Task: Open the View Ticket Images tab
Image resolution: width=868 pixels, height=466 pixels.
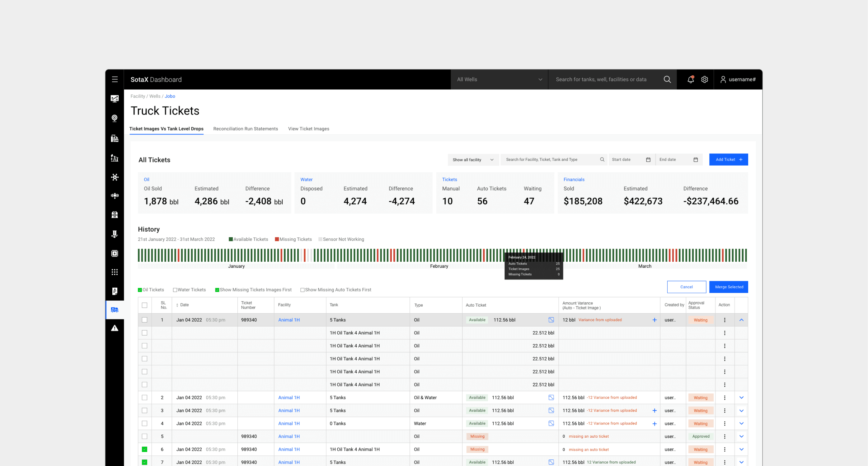Action: click(x=308, y=129)
